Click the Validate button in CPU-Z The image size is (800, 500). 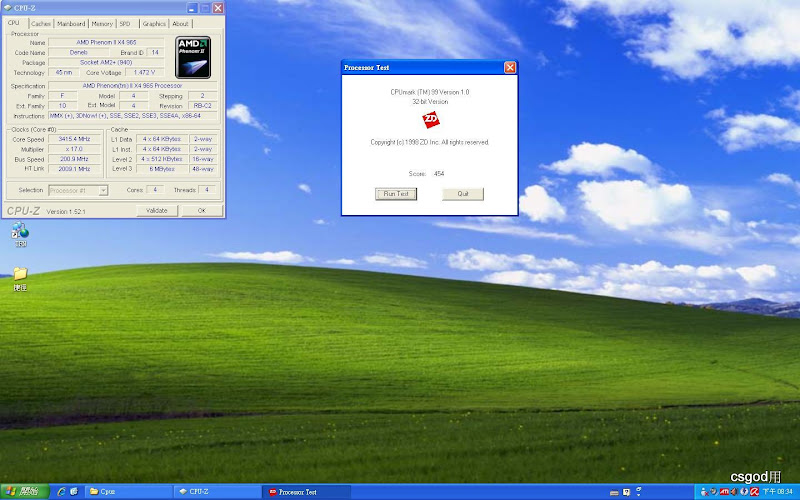pos(157,211)
